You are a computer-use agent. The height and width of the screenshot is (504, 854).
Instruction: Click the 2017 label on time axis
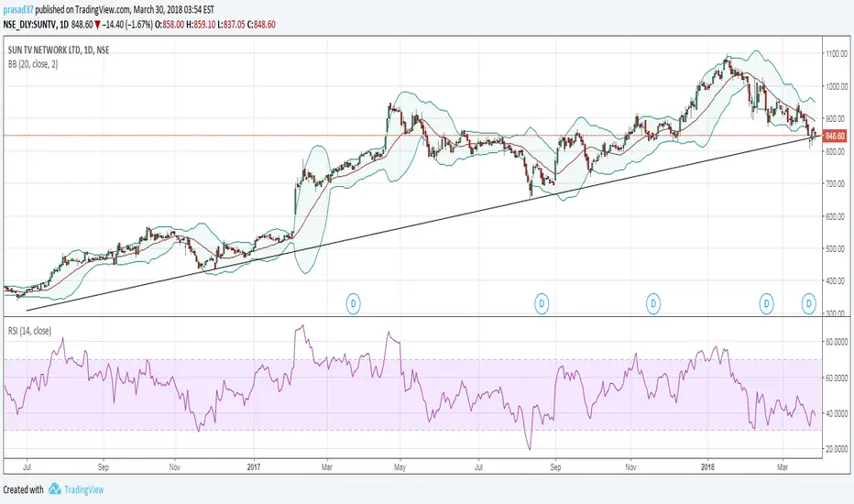pyautogui.click(x=254, y=467)
